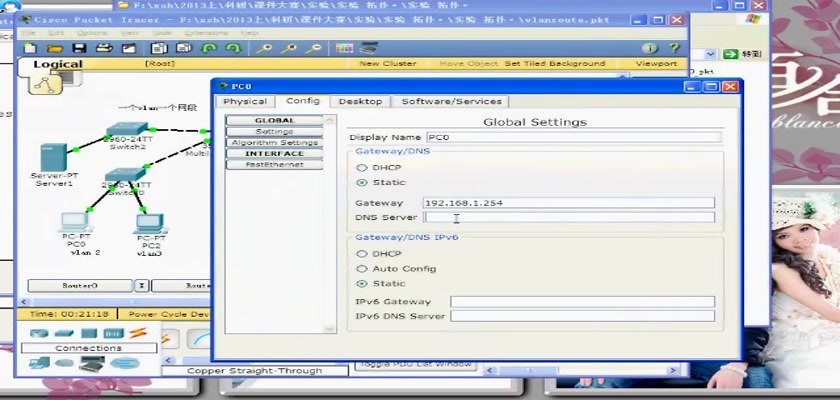Select the Custom Made Devices icon
This screenshot has height=400, width=840.
click(x=92, y=364)
